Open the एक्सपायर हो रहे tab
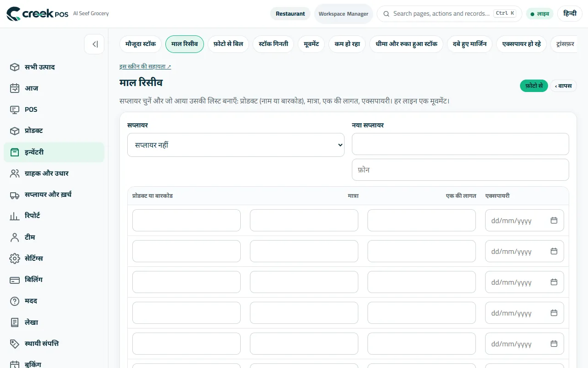Screen dimensions: 588x368 click(x=521, y=44)
